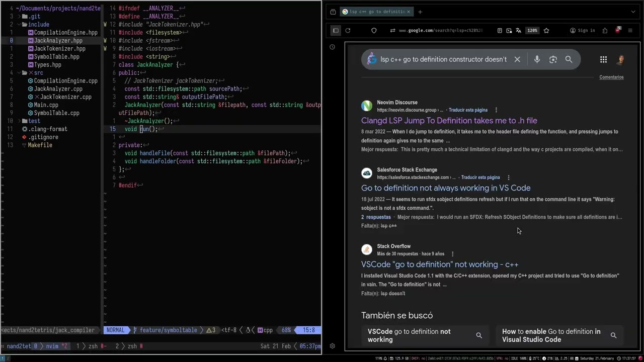
Task: Click the translate page icon
Action: (518, 30)
